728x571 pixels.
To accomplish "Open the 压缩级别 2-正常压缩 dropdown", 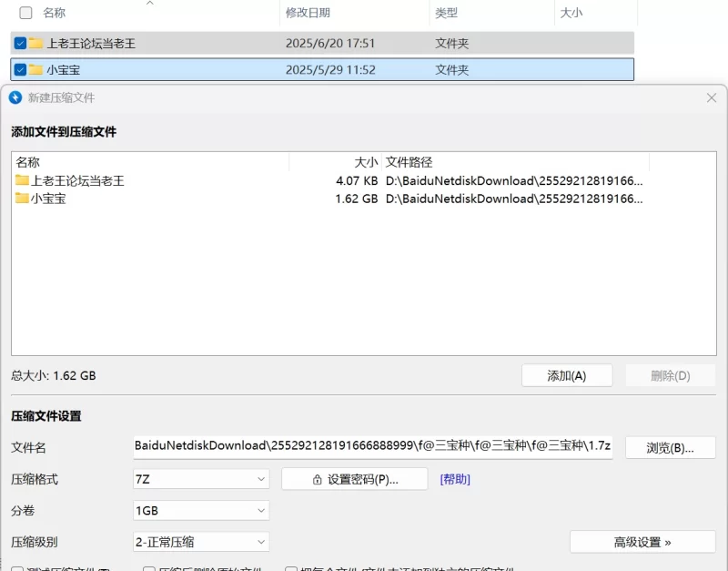I will [x=201, y=542].
